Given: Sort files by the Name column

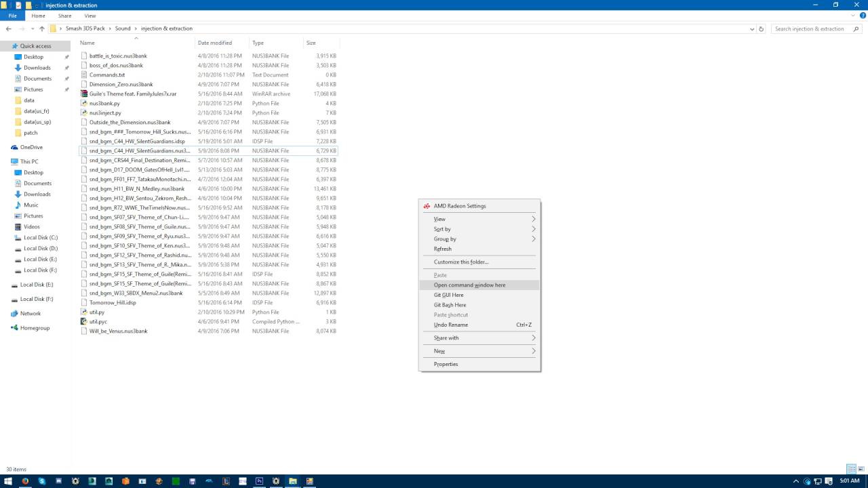Looking at the screenshot, I should coord(136,43).
